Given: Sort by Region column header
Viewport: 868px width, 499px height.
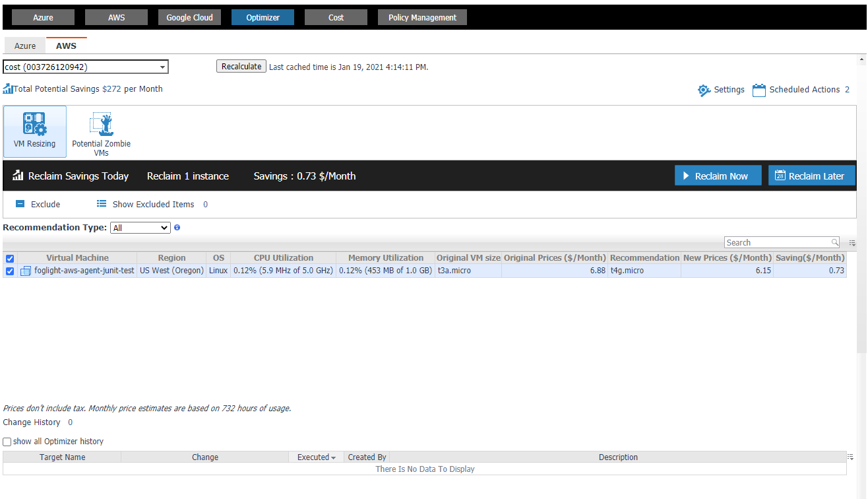Looking at the screenshot, I should click(x=171, y=257).
